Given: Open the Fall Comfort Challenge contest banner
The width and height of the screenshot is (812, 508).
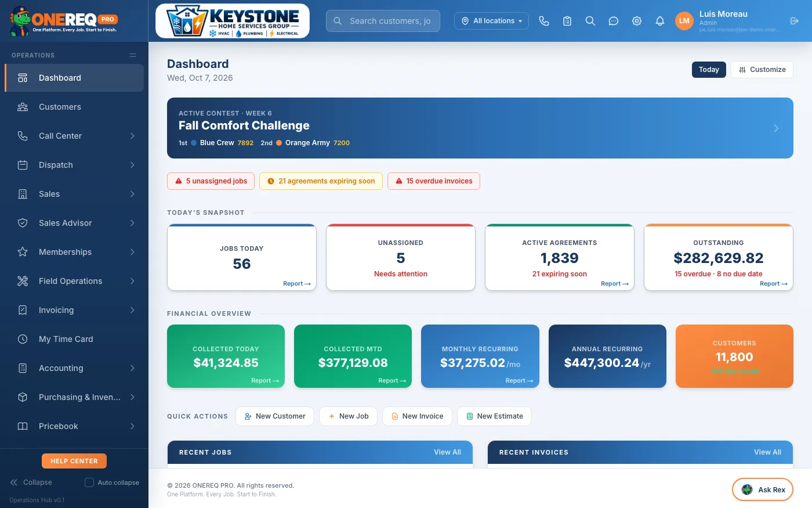Looking at the screenshot, I should (480, 128).
